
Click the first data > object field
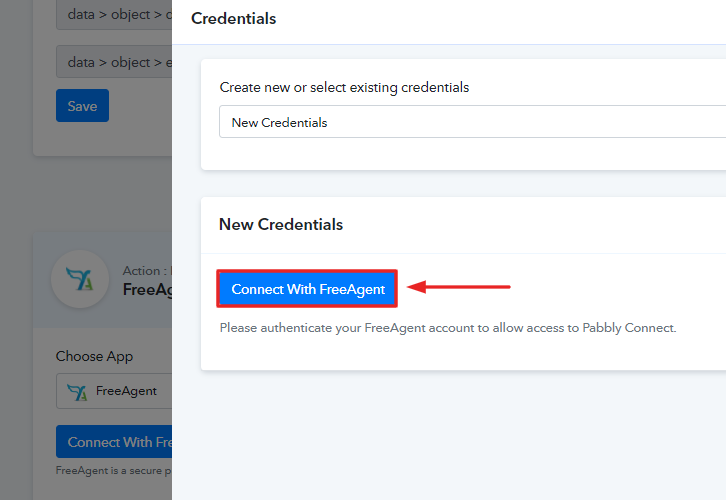coord(114,15)
